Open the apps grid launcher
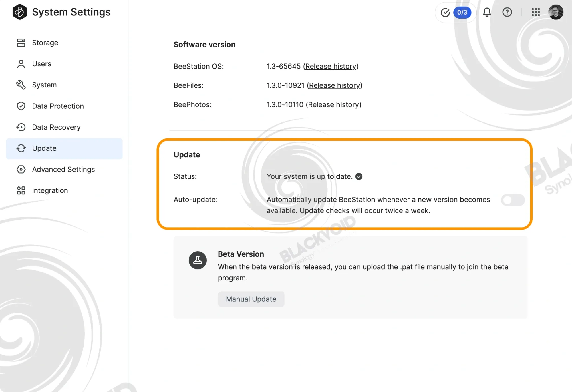Image resolution: width=572 pixels, height=392 pixels. coord(536,12)
